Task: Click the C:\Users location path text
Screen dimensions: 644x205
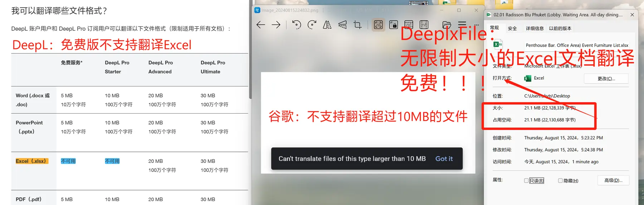Action: click(547, 96)
